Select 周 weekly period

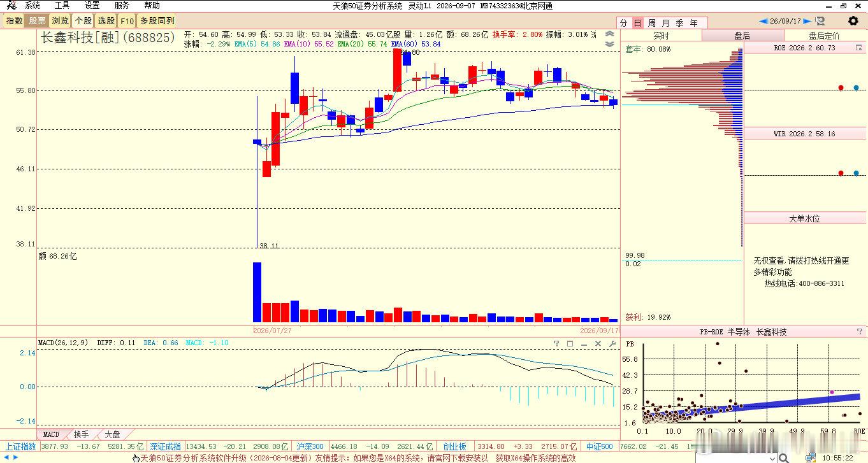click(652, 23)
